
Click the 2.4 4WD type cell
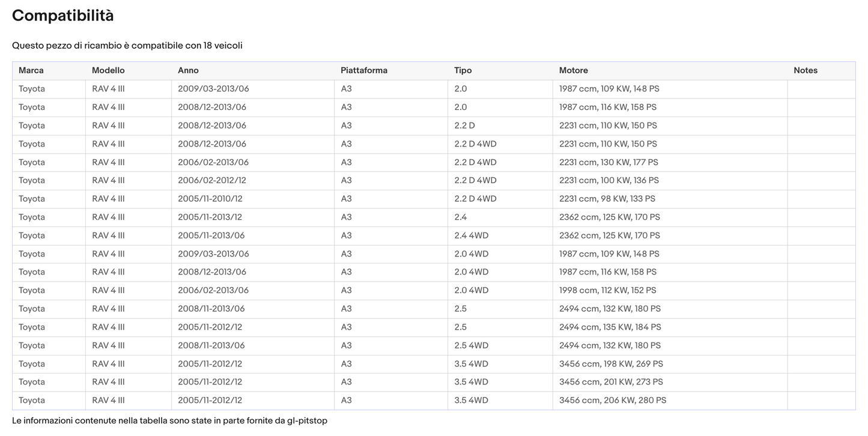click(x=471, y=235)
